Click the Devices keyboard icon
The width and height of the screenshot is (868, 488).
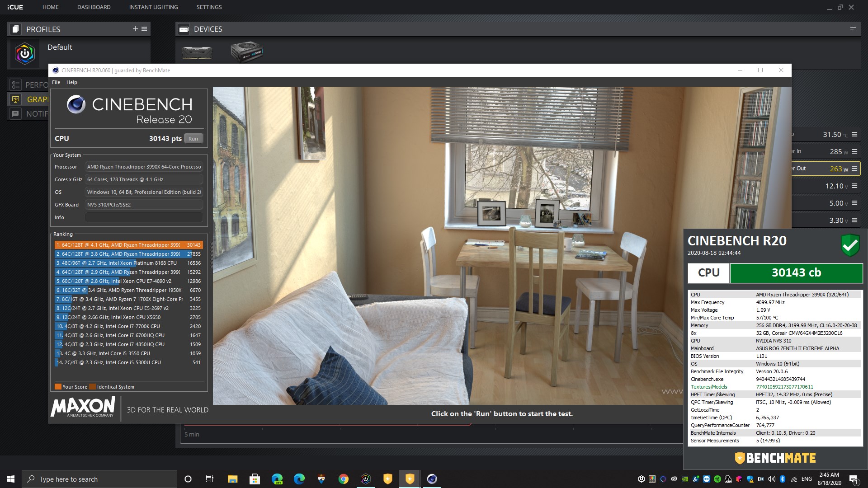tap(184, 29)
